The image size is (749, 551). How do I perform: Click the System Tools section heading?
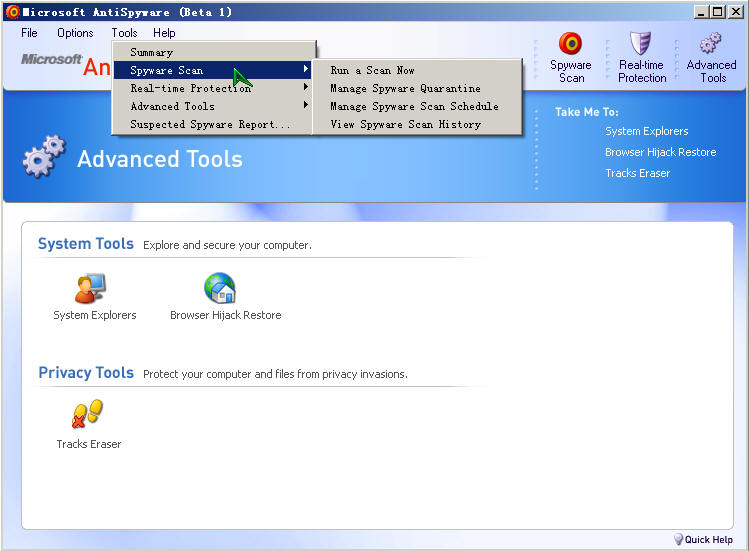[x=86, y=244]
